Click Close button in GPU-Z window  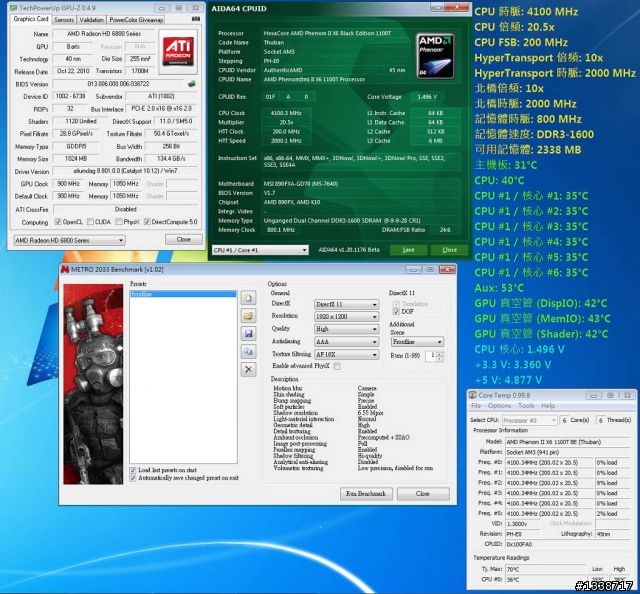tap(184, 239)
